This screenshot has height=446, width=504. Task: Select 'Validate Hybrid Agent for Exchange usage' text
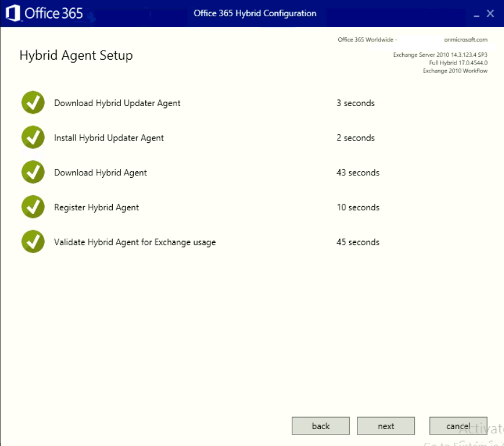tap(134, 242)
